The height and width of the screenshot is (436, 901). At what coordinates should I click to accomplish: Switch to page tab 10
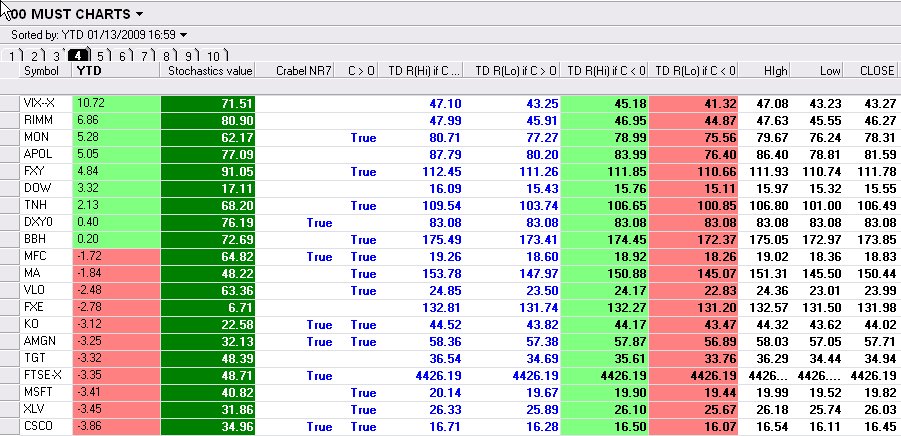tap(214, 56)
